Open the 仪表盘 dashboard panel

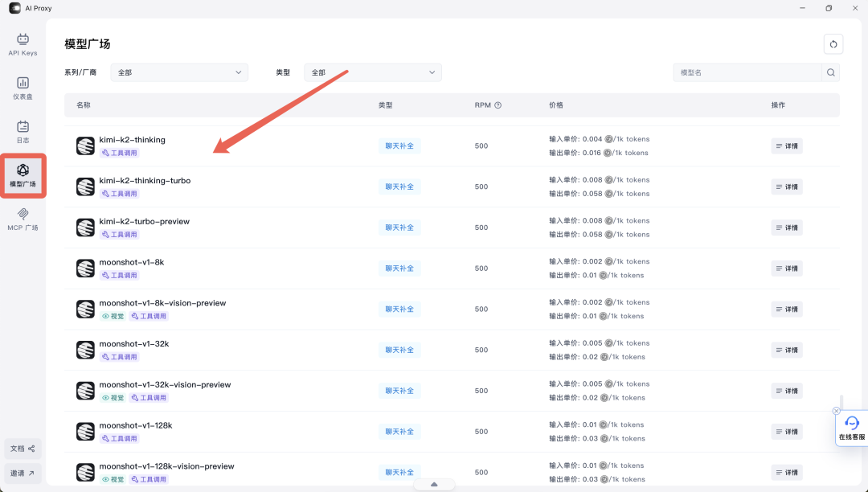[x=23, y=88]
